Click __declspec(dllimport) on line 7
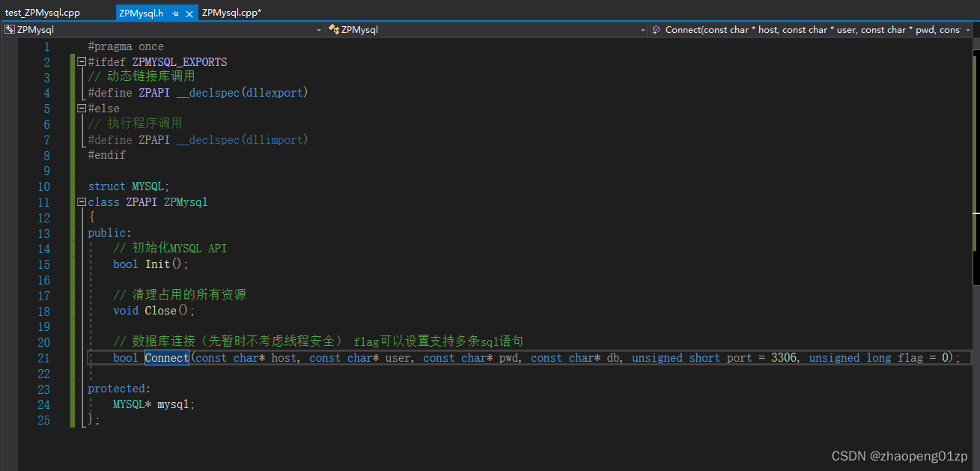The height and width of the screenshot is (471, 980). point(243,140)
